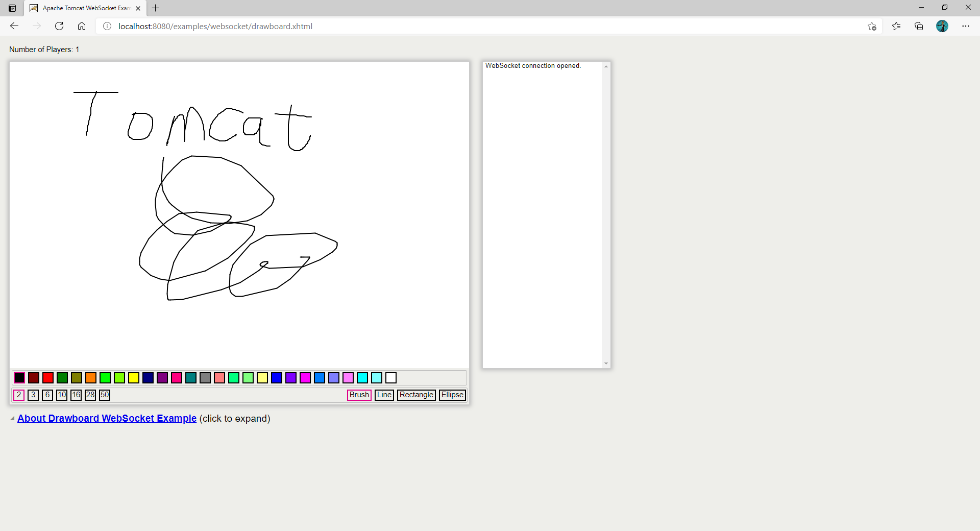The width and height of the screenshot is (980, 531).
Task: Select purple color swatch
Action: (x=162, y=378)
